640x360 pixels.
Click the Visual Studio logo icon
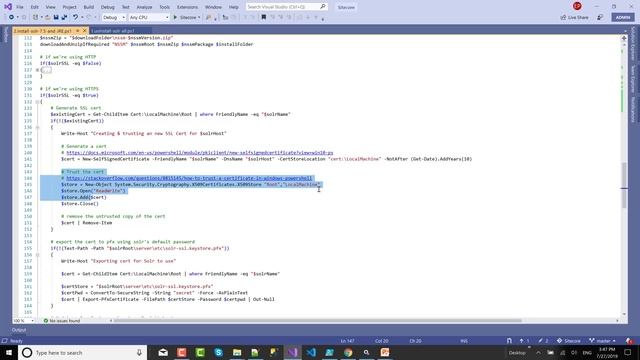[7, 7]
